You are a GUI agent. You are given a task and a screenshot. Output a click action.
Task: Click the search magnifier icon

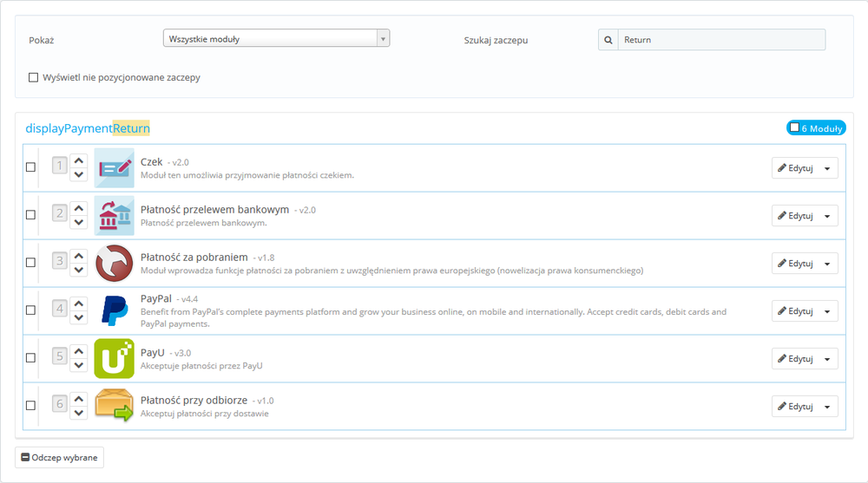coord(608,40)
